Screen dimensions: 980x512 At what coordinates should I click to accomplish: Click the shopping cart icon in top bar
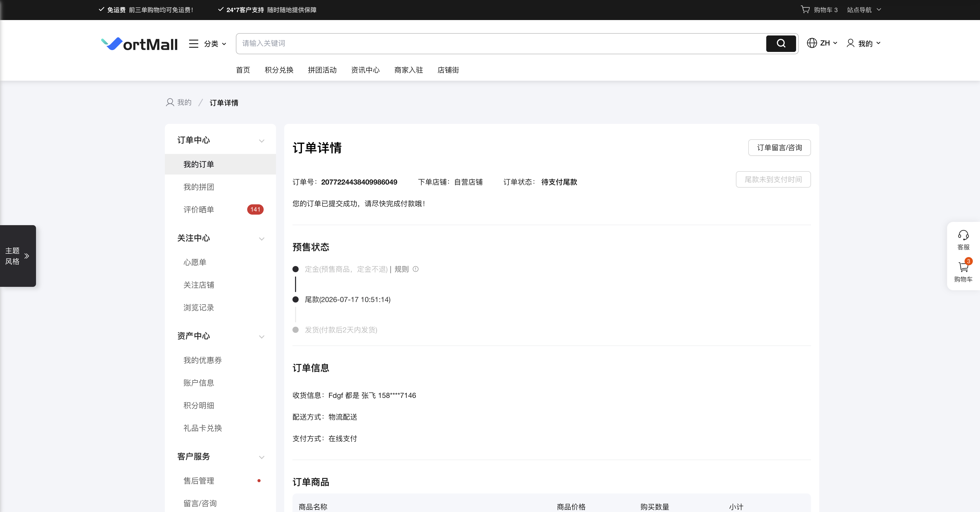click(x=805, y=10)
